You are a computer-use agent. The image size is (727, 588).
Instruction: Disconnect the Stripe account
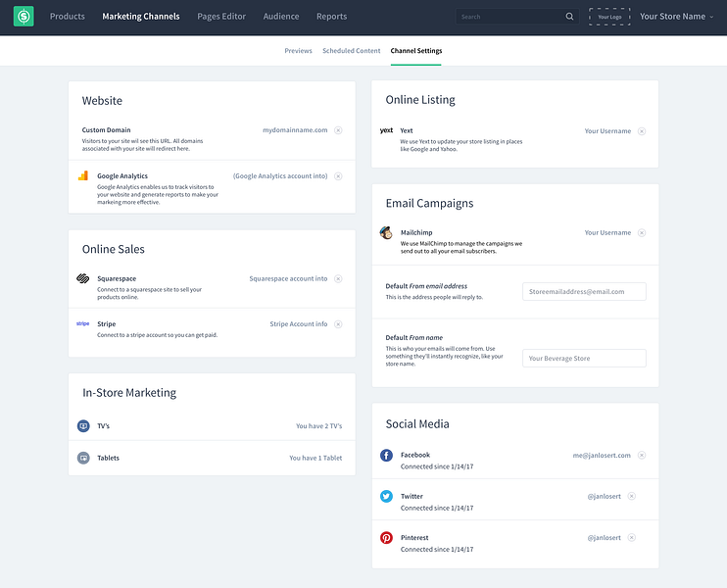(x=338, y=324)
